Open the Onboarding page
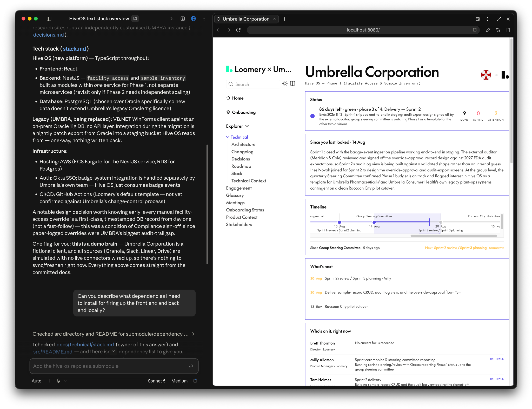This screenshot has height=409, width=532. pos(241,112)
